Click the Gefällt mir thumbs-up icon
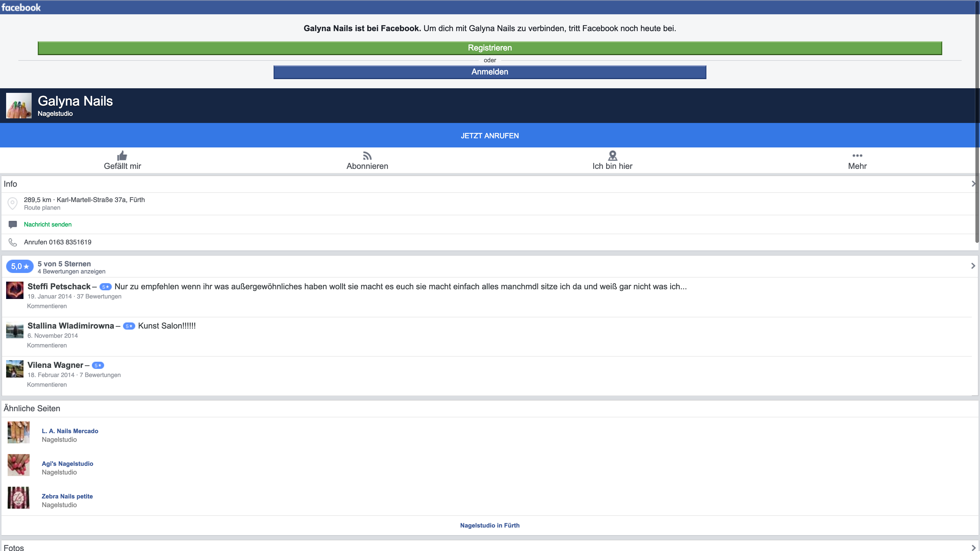The height and width of the screenshot is (551, 980). (x=122, y=156)
